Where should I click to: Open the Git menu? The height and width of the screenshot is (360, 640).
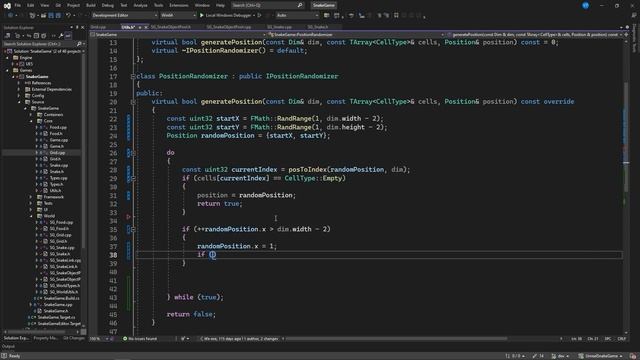point(58,5)
